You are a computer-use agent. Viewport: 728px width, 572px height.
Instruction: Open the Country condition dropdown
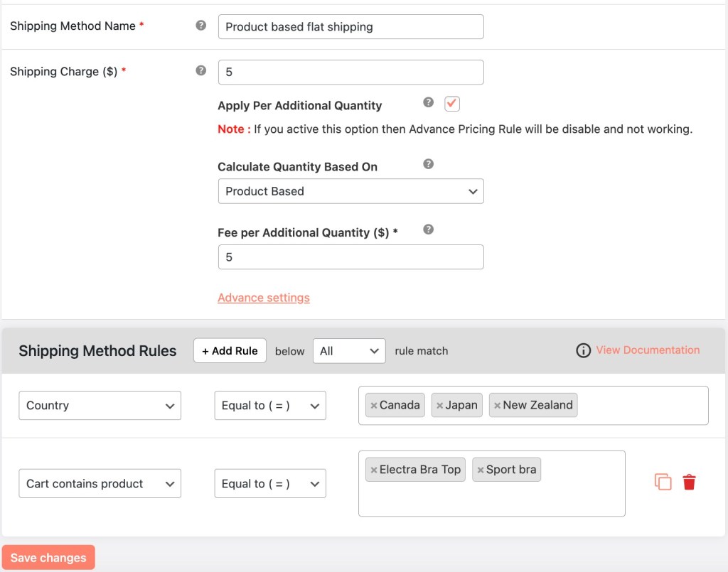click(x=100, y=406)
